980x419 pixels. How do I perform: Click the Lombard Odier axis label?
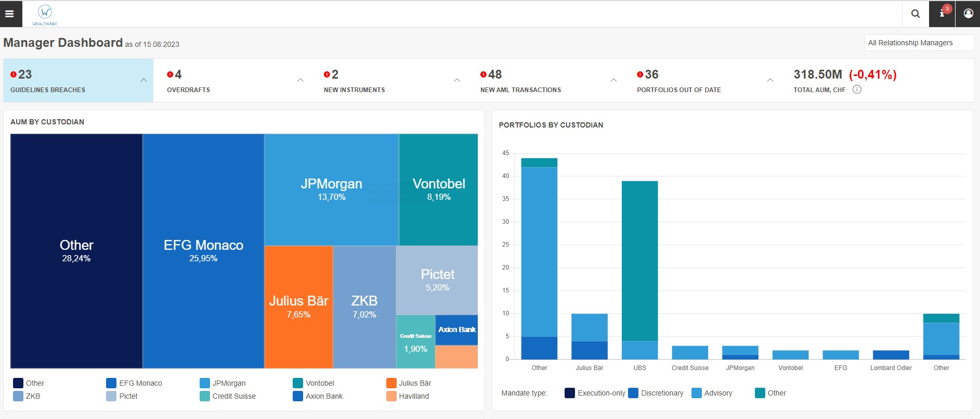891,368
